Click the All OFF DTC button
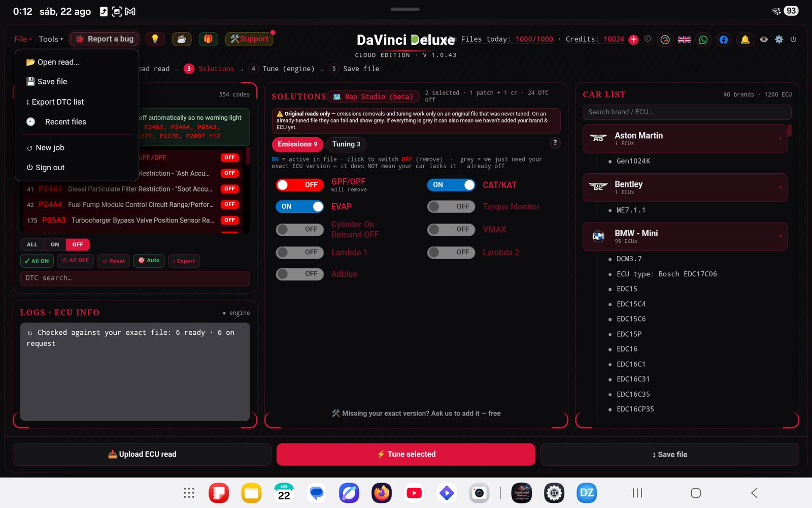 (x=75, y=261)
